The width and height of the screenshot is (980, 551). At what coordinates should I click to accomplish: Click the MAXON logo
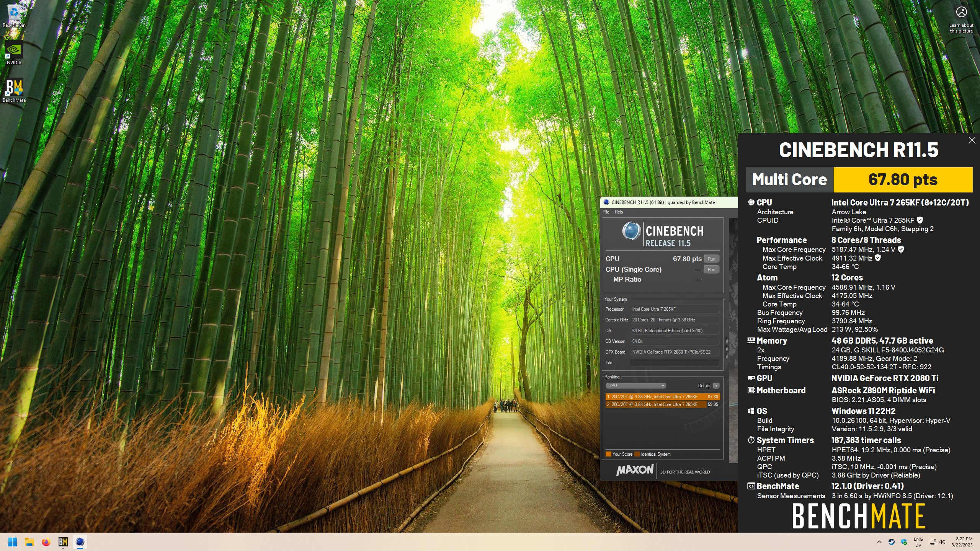coord(635,470)
